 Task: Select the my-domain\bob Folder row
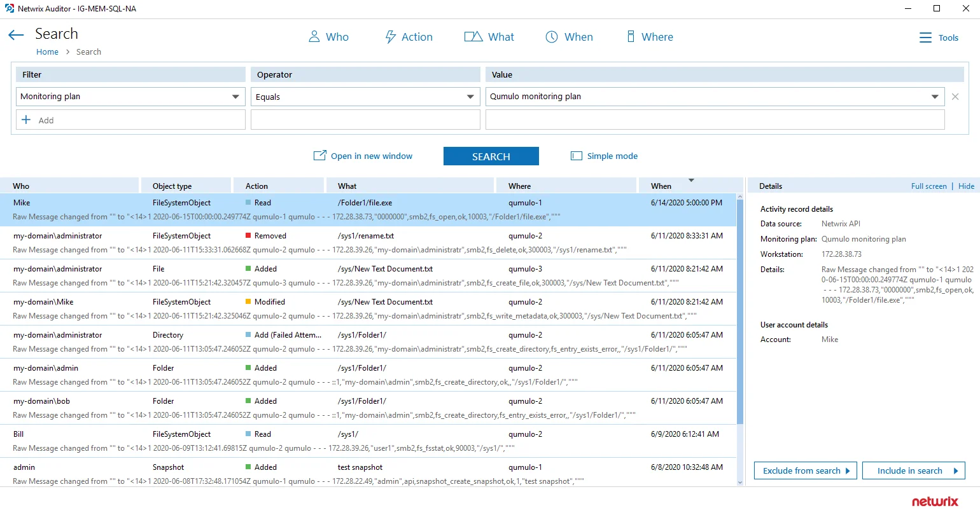tap(368, 408)
